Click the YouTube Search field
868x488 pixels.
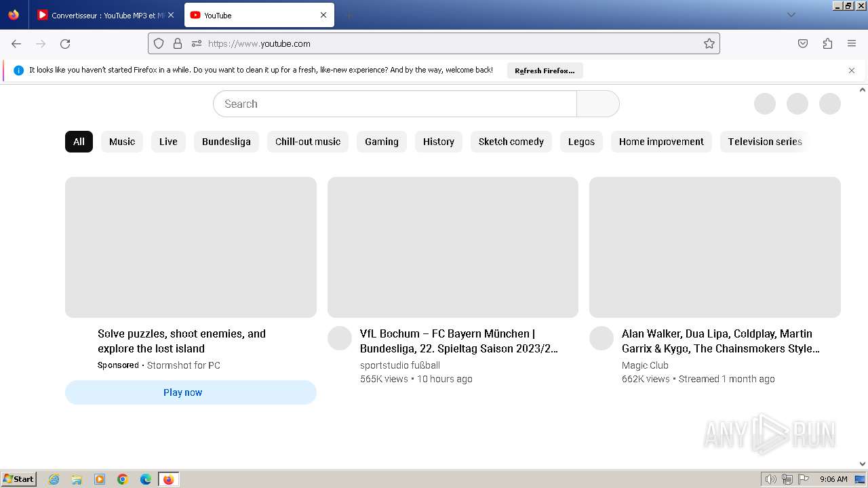(395, 104)
